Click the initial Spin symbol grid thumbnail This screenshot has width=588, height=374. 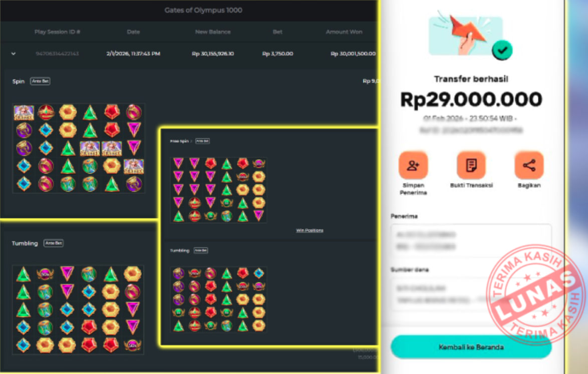79,148
